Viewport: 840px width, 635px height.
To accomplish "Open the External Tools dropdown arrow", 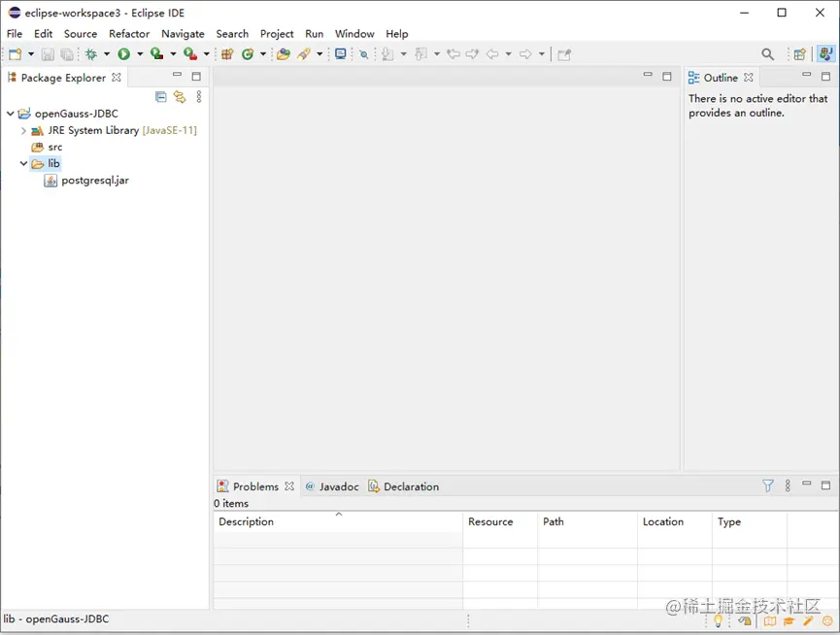I will coord(206,54).
